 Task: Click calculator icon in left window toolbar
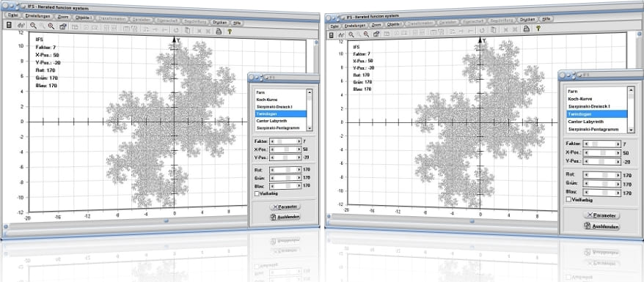coord(9,26)
